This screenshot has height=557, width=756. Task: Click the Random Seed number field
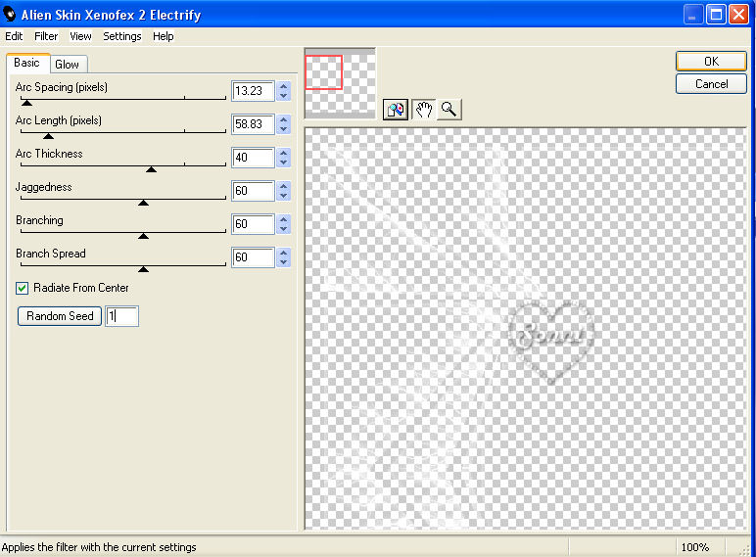coord(122,316)
